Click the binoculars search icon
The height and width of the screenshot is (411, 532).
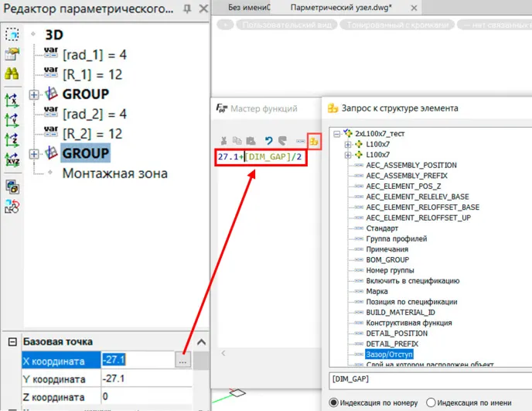tap(12, 74)
